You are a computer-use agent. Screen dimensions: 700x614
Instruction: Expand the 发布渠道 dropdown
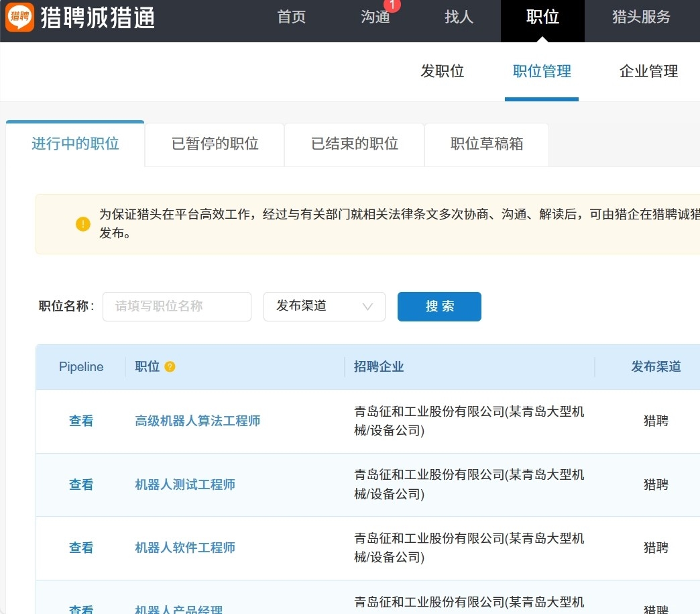[324, 306]
